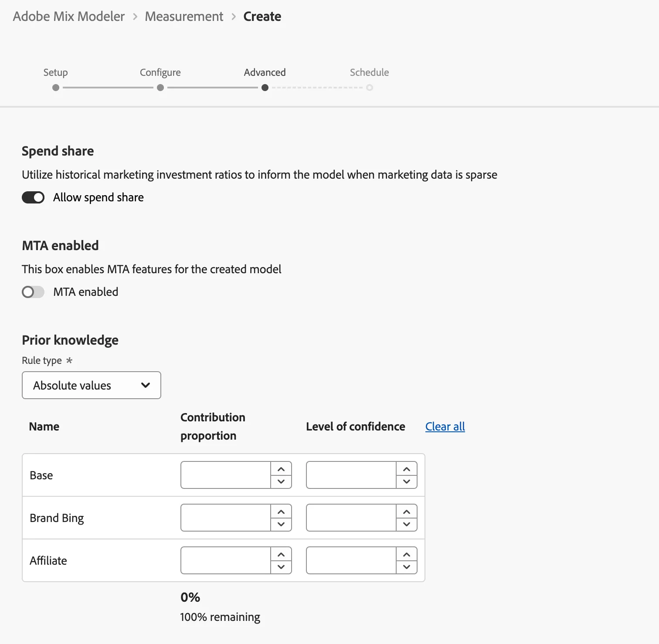The height and width of the screenshot is (644, 659).
Task: Increase Affiliate contribution proportion up arrow
Action: [281, 554]
